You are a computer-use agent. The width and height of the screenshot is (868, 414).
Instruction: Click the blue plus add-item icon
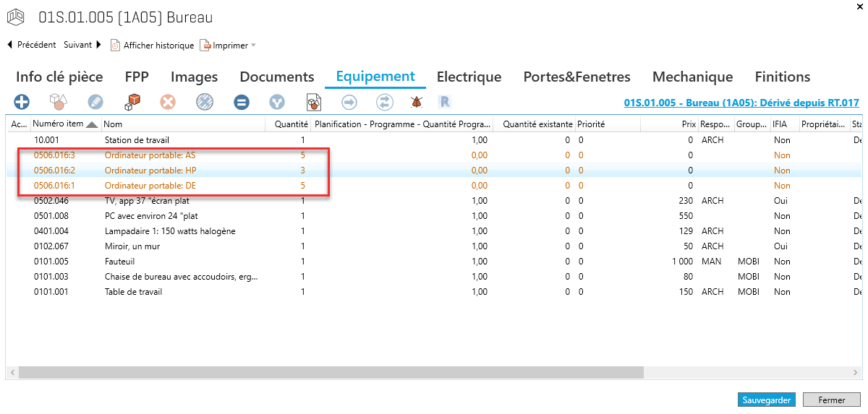22,102
